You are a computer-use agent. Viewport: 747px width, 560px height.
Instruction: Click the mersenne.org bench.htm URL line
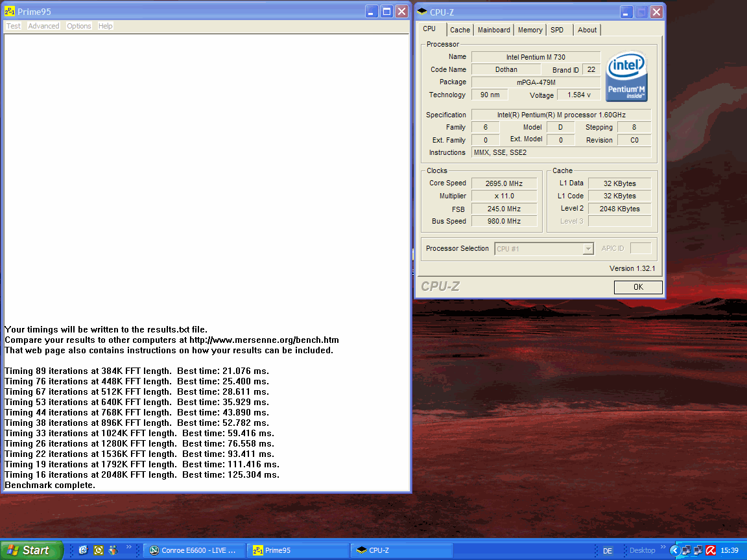(x=171, y=340)
